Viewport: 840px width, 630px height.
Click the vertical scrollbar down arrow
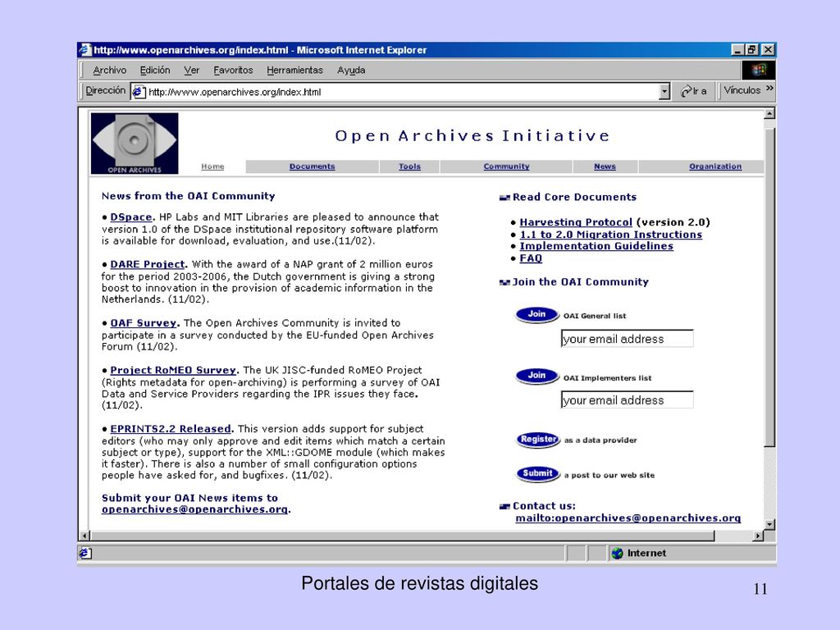[x=769, y=525]
